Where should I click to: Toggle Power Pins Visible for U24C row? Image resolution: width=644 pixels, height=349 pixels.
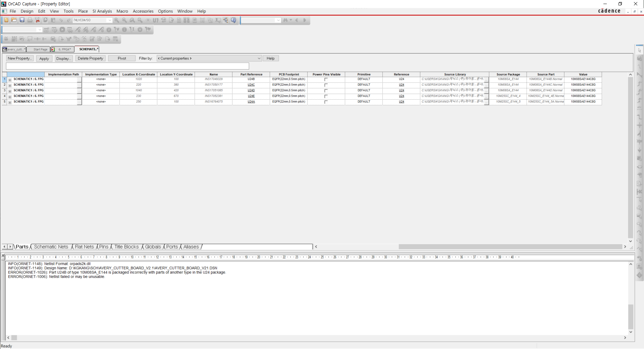coord(326,85)
